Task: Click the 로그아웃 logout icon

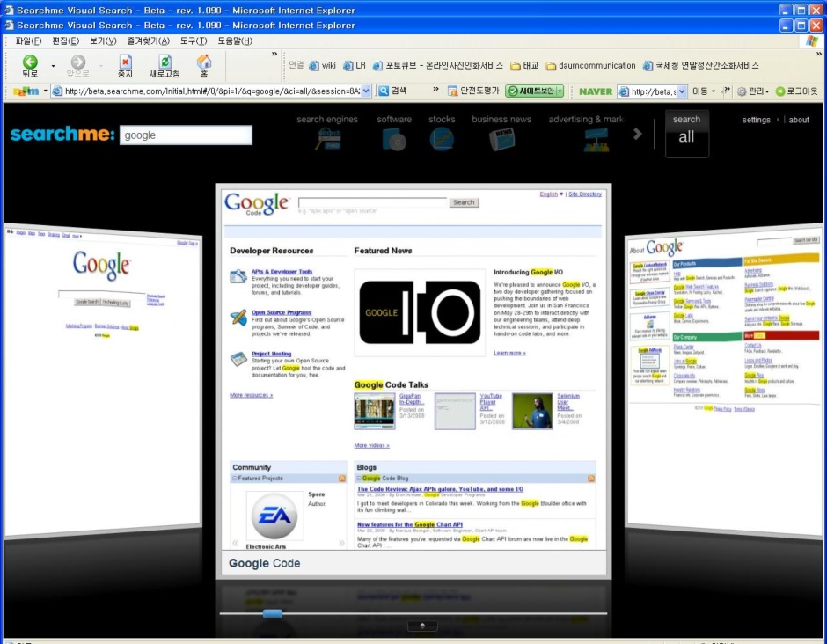Action: click(x=780, y=91)
